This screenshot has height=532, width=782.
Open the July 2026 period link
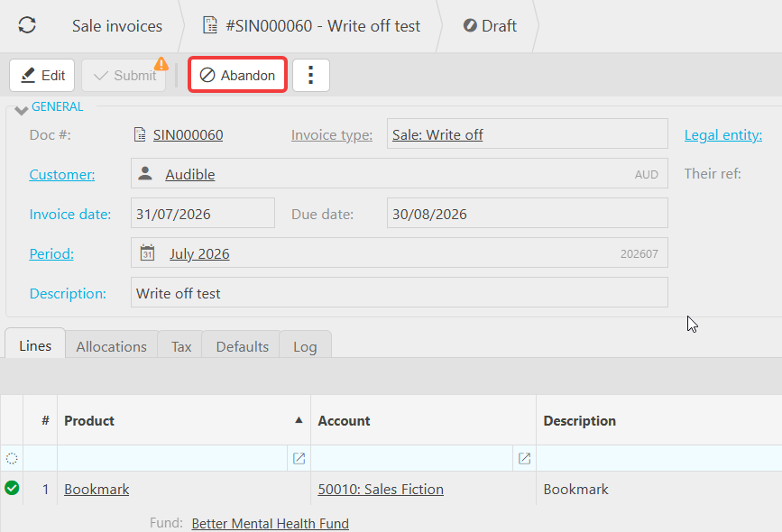[x=199, y=253]
